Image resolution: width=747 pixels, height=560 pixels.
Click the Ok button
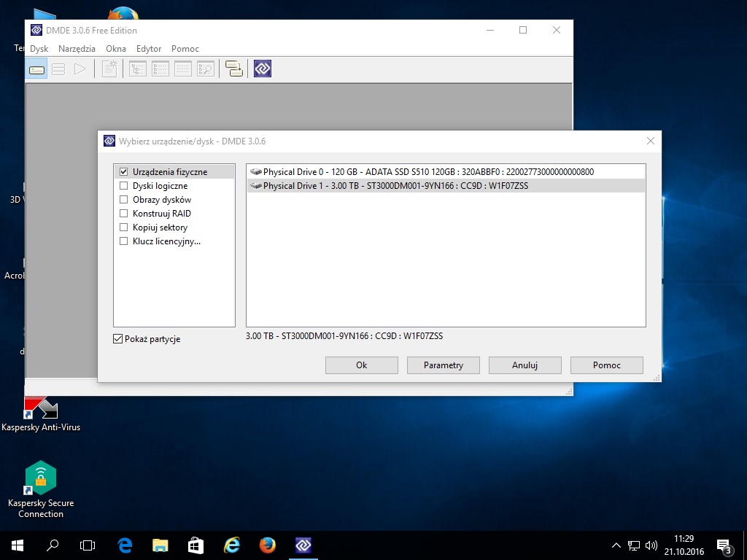point(362,365)
